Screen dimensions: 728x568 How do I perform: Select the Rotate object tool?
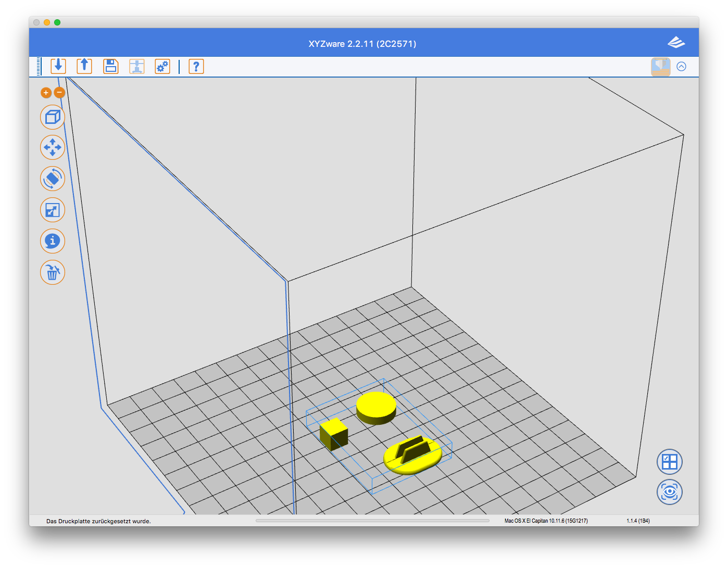tap(53, 179)
